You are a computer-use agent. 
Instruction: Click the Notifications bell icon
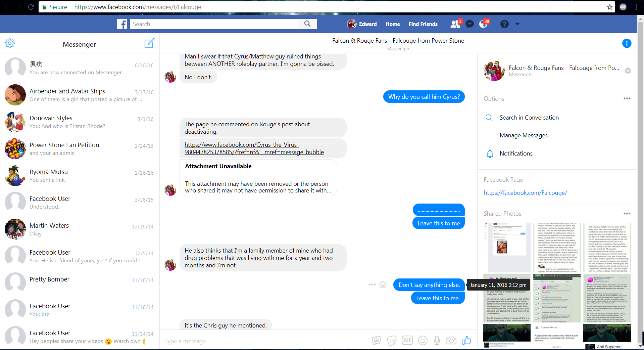click(x=490, y=154)
